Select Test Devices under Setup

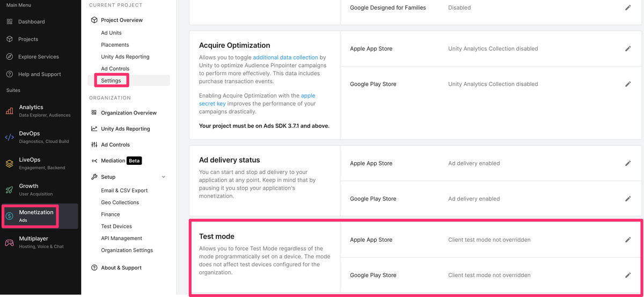pos(116,226)
